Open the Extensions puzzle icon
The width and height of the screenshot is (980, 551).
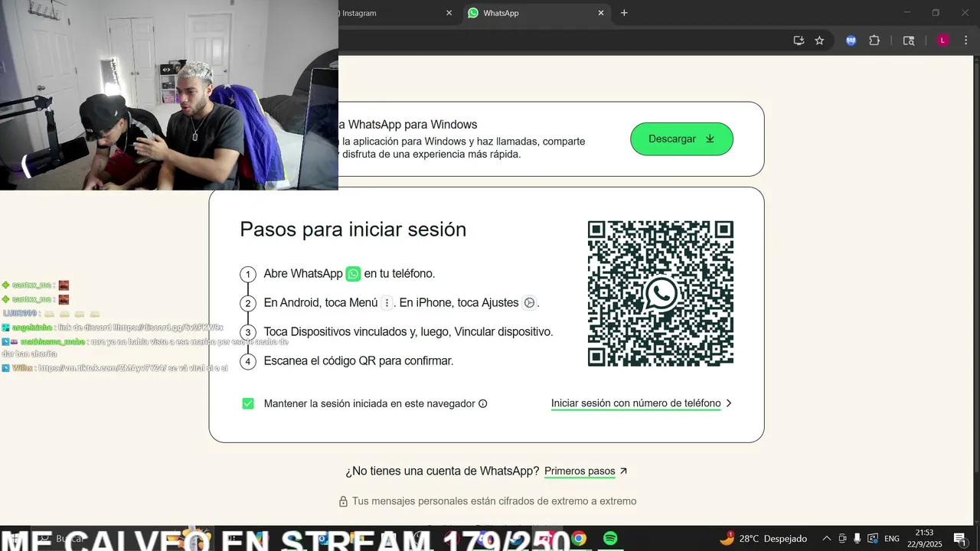click(x=874, y=41)
